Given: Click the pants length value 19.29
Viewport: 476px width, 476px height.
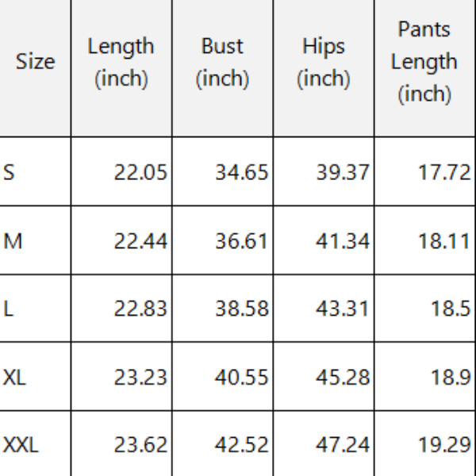Looking at the screenshot, I should click(424, 443).
